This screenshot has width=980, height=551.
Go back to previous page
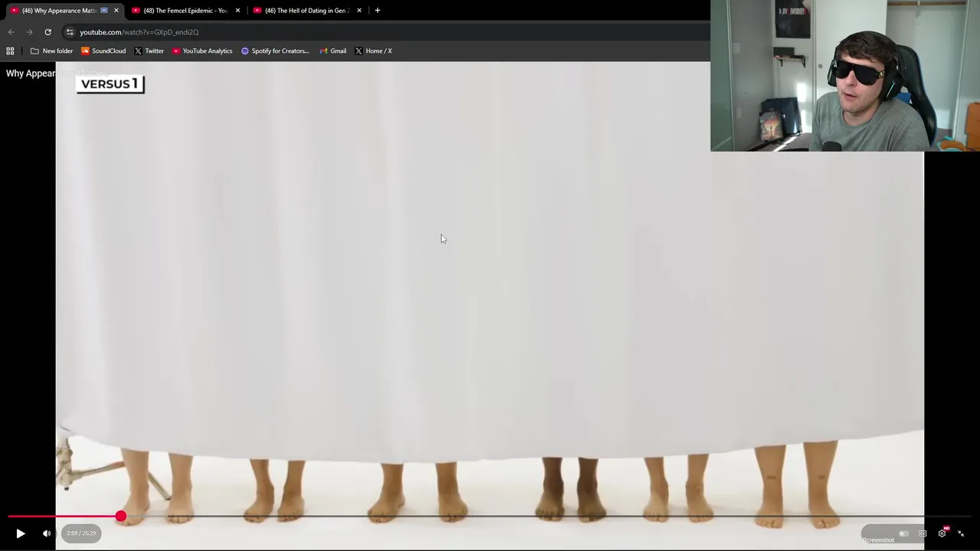[x=11, y=32]
